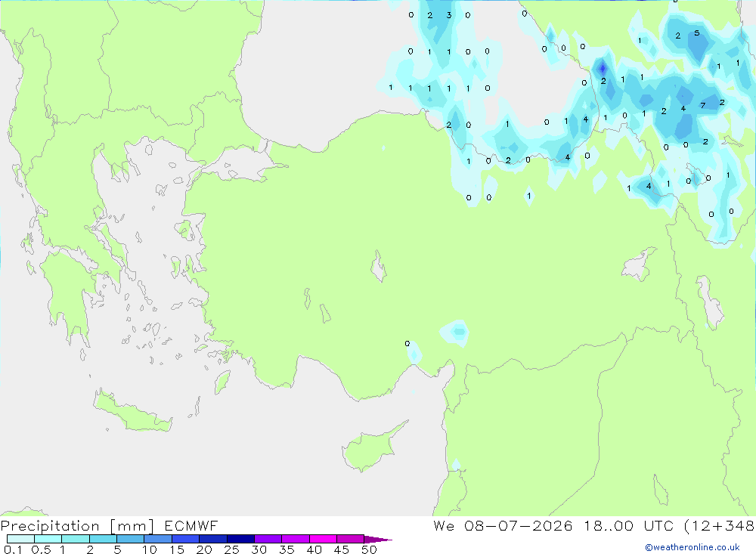Select the 0.5–1 mm legend color swatch
This screenshot has width=756, height=554.
click(48, 539)
